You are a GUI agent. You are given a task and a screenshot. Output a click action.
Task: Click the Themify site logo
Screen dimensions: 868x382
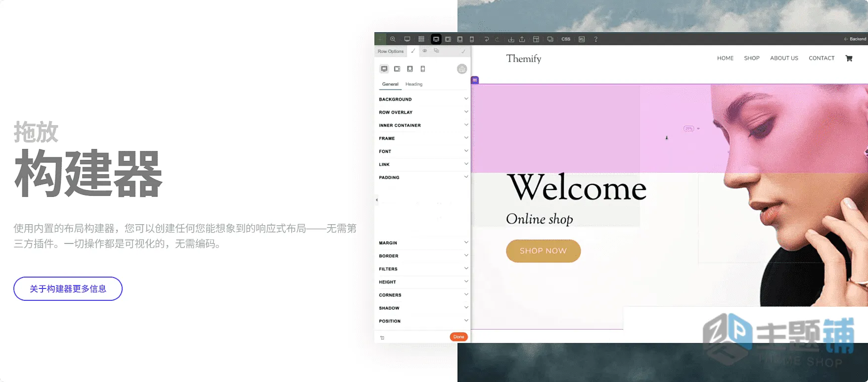pyautogui.click(x=524, y=58)
